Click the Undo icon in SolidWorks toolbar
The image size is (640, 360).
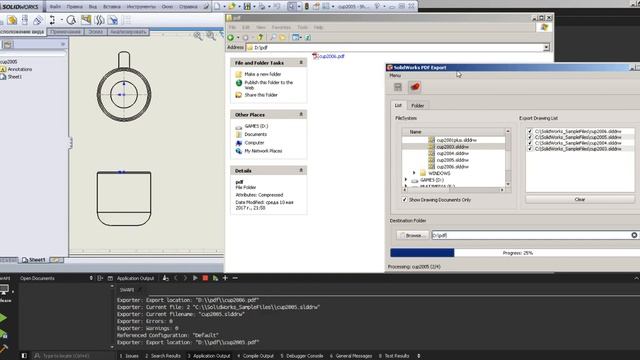277,7
